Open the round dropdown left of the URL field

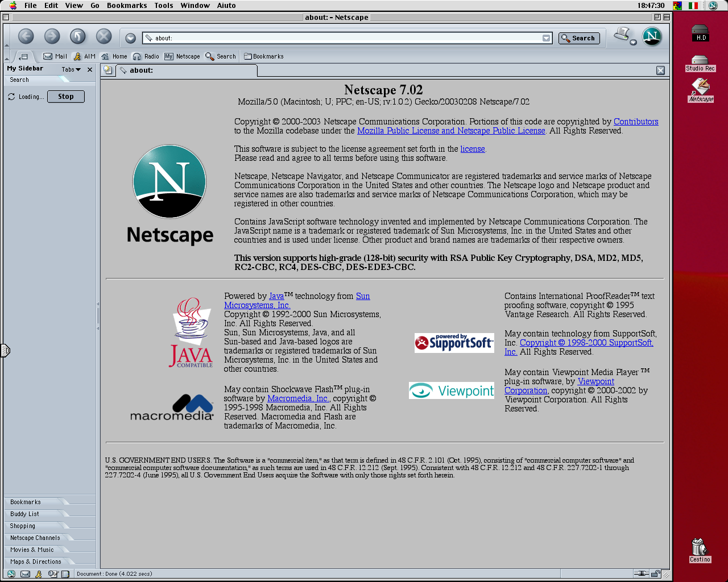coord(130,38)
